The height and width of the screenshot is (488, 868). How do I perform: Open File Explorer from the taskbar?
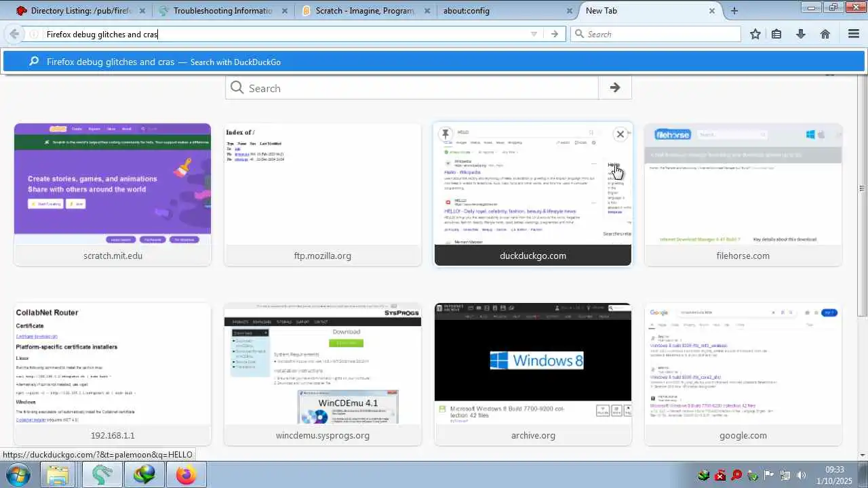[x=58, y=474]
